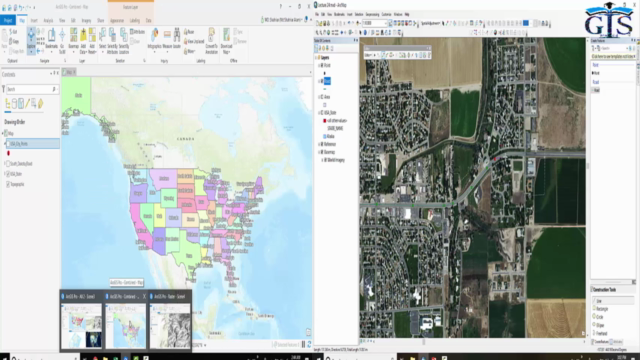Viewport: 640px width, 360px height.
Task: Collapse the Basemap group in ArcMap
Action: [x=319, y=152]
